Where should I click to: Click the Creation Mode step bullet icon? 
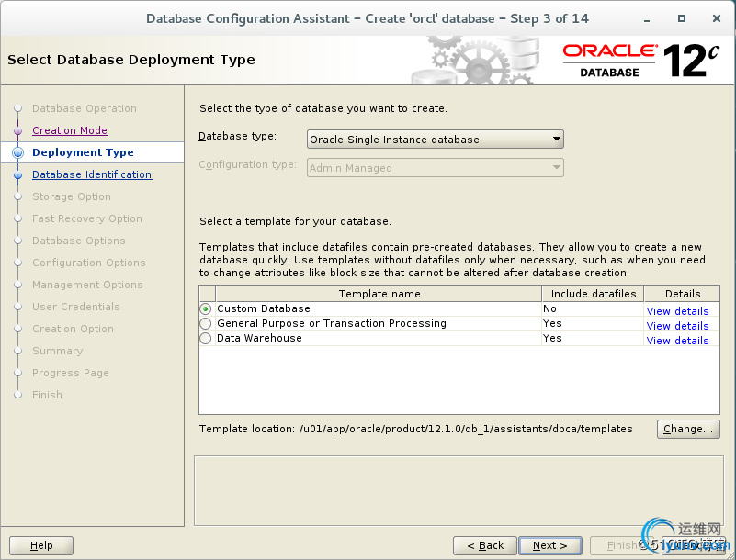click(17, 130)
